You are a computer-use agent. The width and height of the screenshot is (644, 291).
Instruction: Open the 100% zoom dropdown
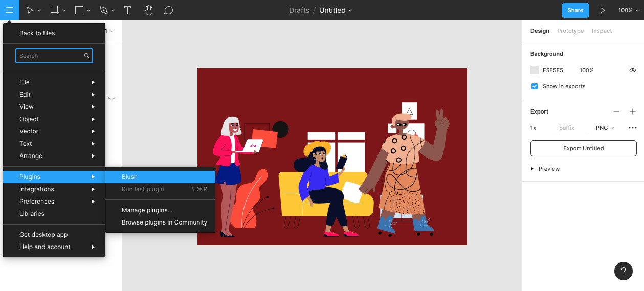pos(628,10)
